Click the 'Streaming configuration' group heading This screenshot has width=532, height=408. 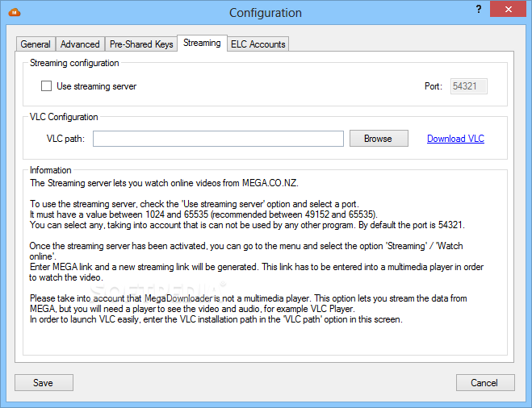[74, 63]
